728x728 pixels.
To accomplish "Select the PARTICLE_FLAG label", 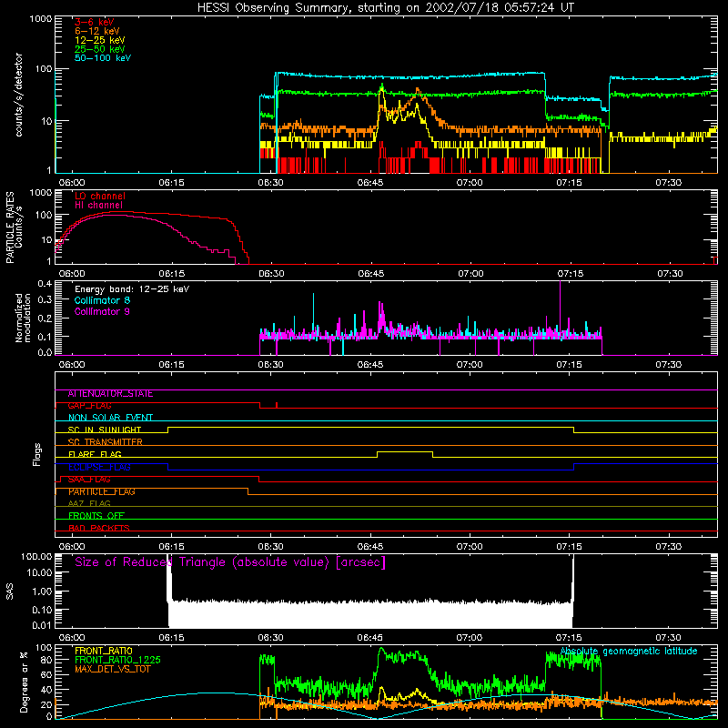I will tap(102, 491).
